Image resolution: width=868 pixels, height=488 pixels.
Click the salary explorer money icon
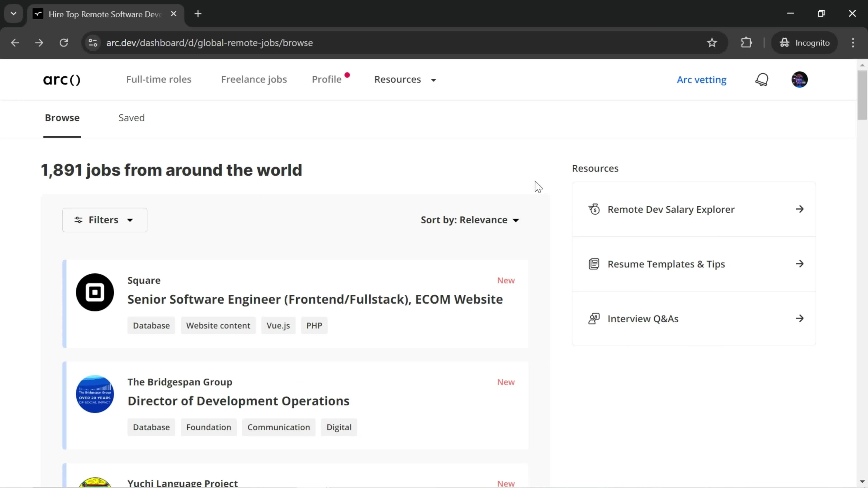coord(594,209)
